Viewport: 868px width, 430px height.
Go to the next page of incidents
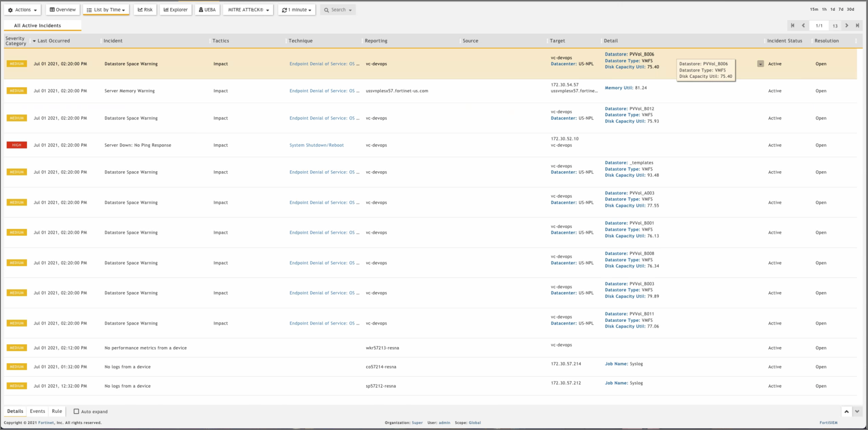(847, 26)
